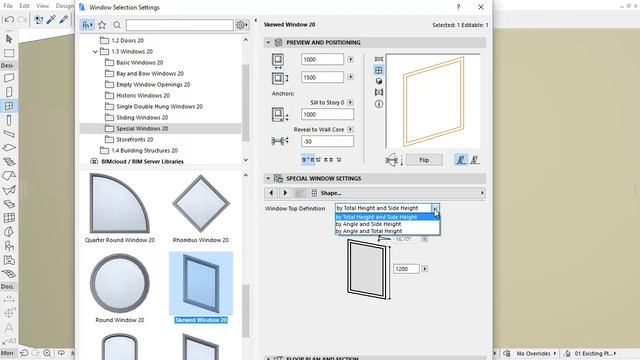
Task: Switch preview to 3D shaded view icon
Action: point(379,81)
